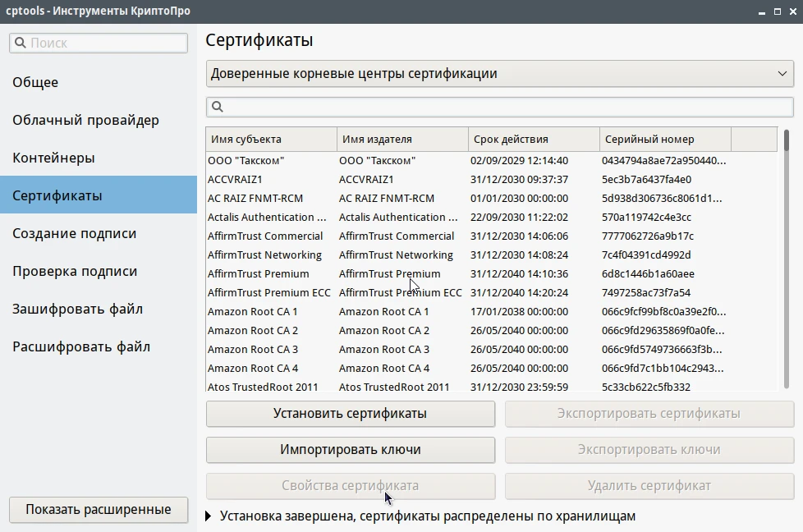The image size is (803, 532).
Task: Click expiry date 17/01/2038 00:00:00
Action: point(519,312)
